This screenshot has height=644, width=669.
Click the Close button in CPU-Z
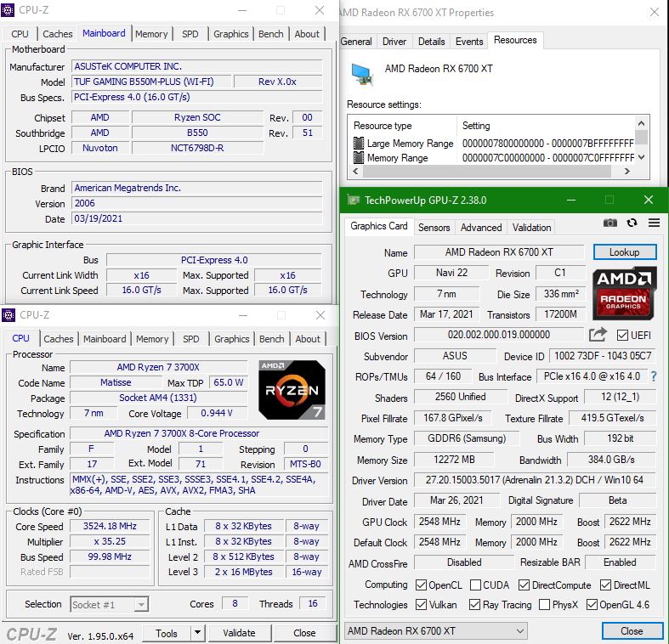click(x=304, y=633)
